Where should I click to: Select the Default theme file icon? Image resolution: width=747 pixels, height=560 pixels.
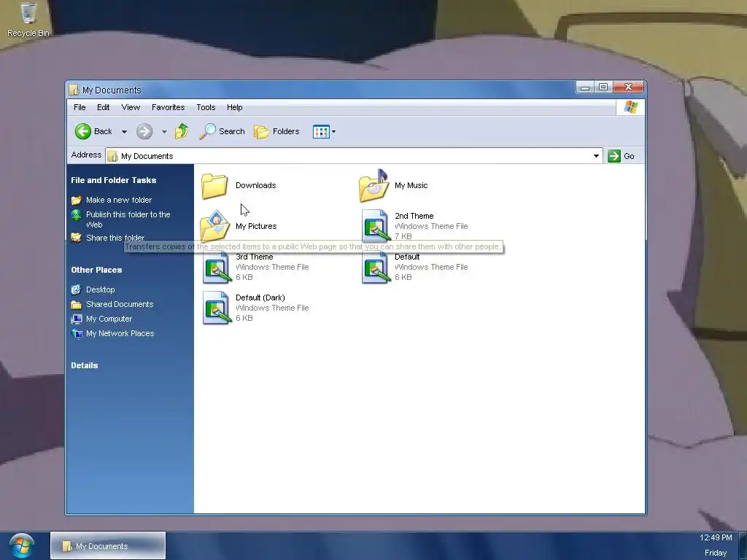point(375,267)
